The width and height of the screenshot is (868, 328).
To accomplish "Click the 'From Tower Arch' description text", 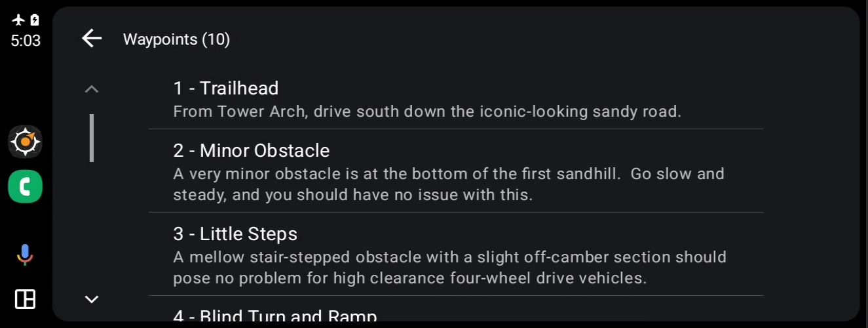I will pyautogui.click(x=428, y=112).
